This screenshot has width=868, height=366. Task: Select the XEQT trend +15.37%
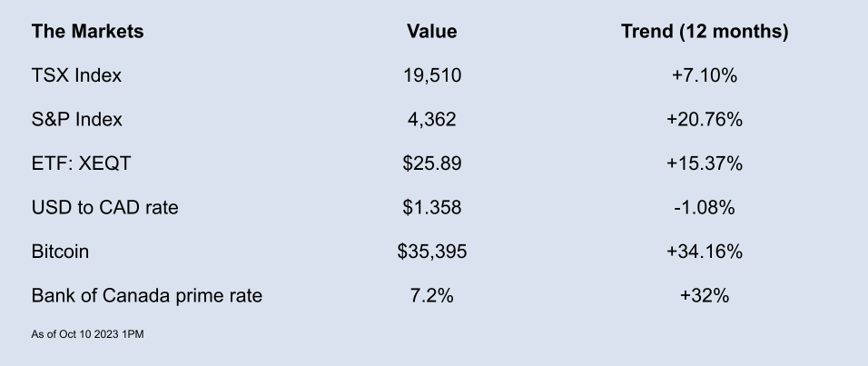point(705,163)
